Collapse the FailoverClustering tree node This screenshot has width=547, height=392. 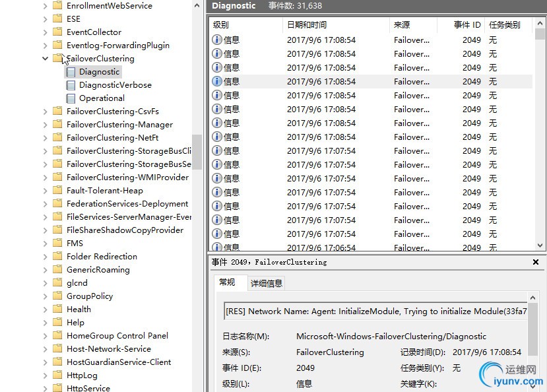pyautogui.click(x=45, y=59)
